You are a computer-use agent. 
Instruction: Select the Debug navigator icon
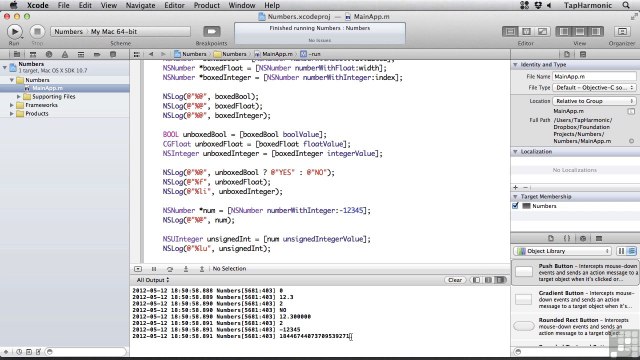click(81, 54)
